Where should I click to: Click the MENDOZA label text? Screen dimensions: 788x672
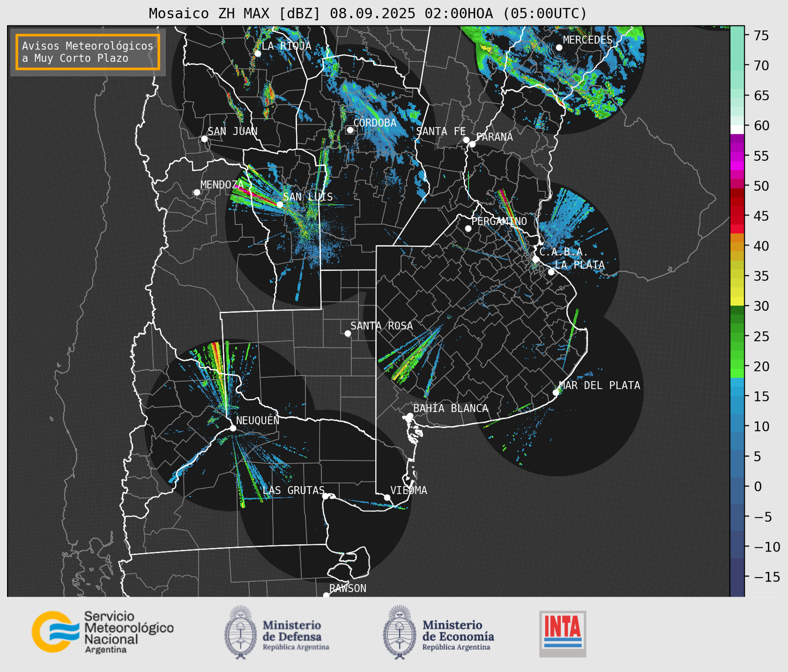click(x=222, y=185)
